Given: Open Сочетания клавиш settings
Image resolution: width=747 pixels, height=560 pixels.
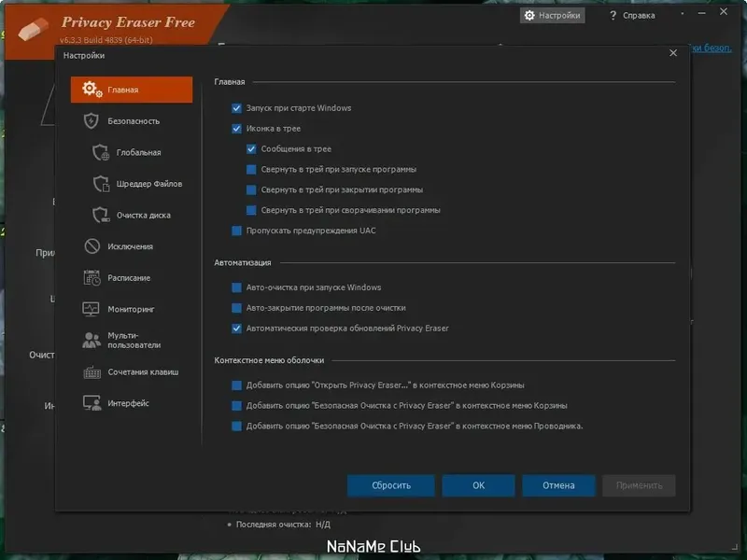Looking at the screenshot, I should (132, 371).
